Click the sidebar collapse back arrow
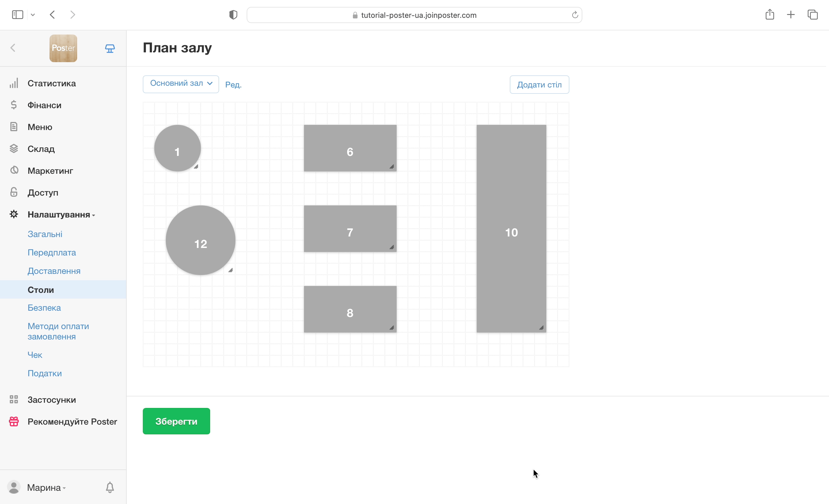829x504 pixels. (13, 48)
